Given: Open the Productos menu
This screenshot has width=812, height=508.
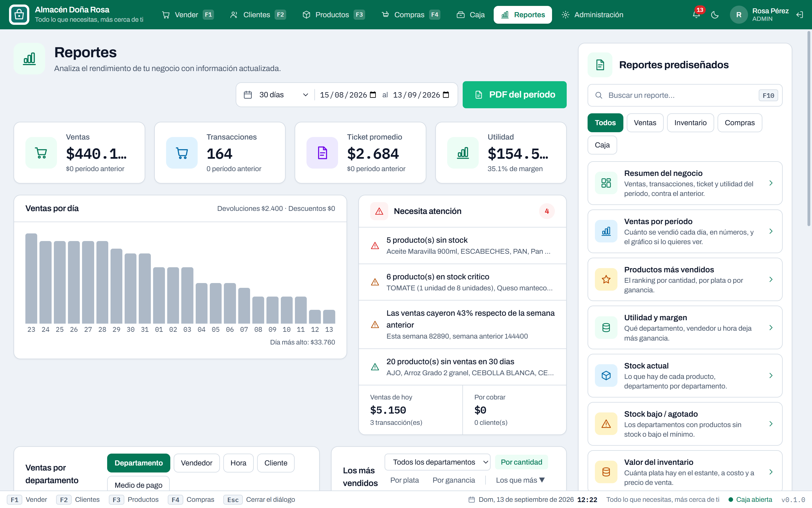Looking at the screenshot, I should pos(333,15).
